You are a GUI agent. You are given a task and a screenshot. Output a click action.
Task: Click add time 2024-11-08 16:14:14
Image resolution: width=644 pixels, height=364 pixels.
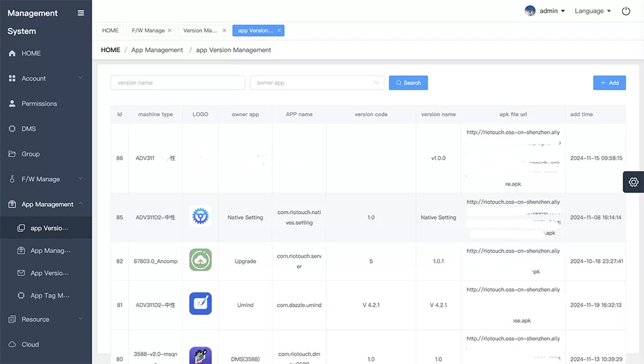[x=596, y=217]
